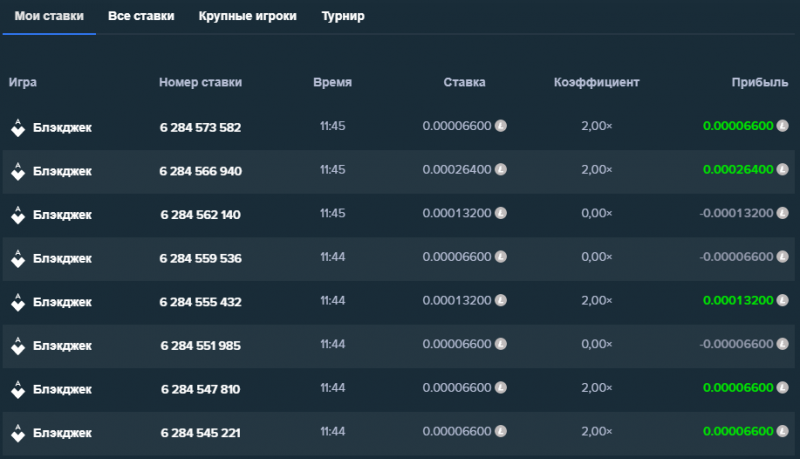Click Litecoin coin beside stake in row 6 284 555 432

[x=501, y=300]
